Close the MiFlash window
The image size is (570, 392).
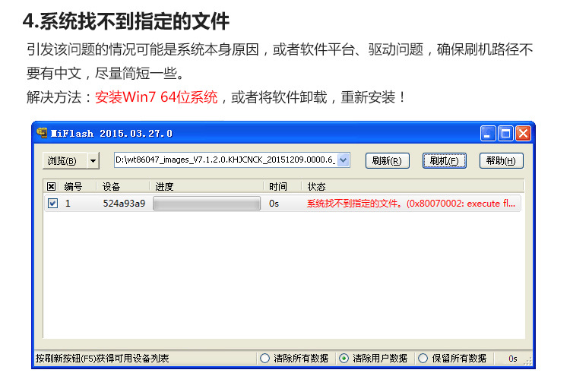point(524,134)
